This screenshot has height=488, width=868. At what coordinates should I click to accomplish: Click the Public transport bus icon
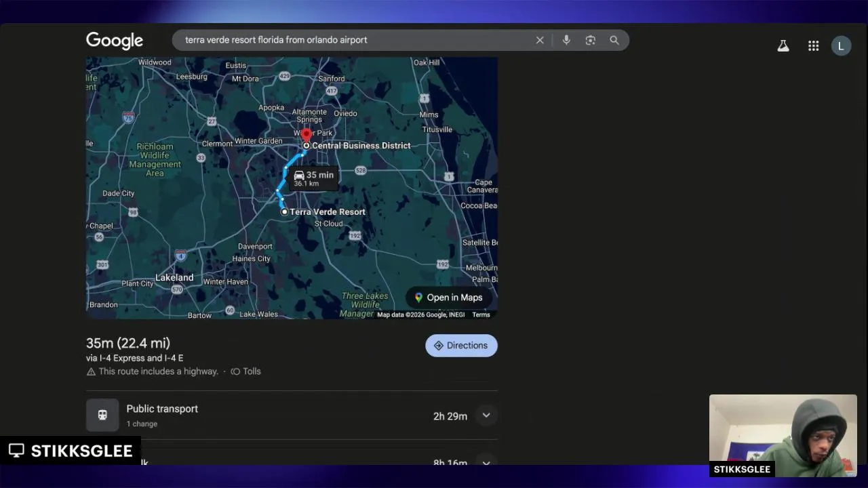coord(102,415)
